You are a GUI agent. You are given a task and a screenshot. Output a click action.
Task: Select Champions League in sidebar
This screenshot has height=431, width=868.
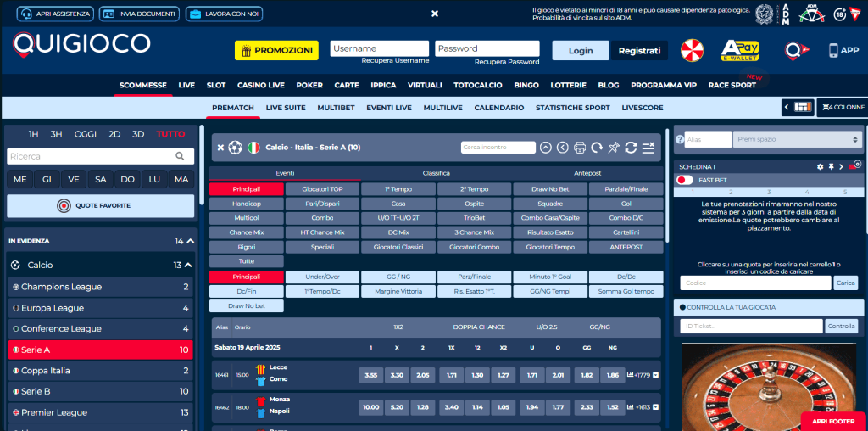[101, 287]
